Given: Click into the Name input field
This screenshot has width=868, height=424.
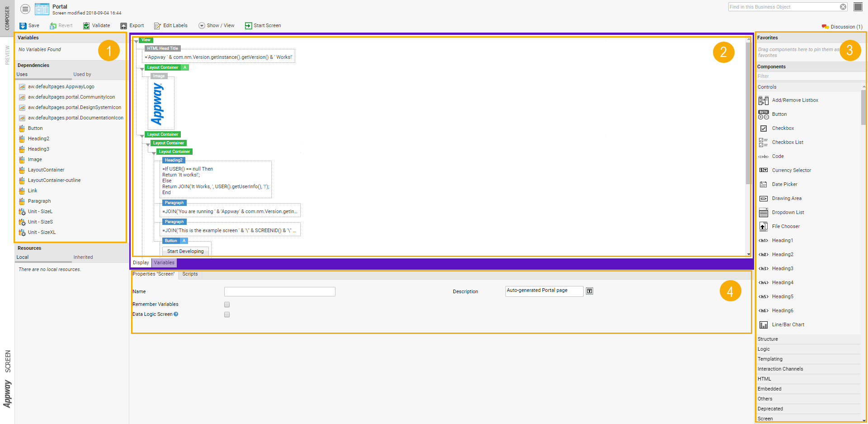Looking at the screenshot, I should tap(279, 292).
